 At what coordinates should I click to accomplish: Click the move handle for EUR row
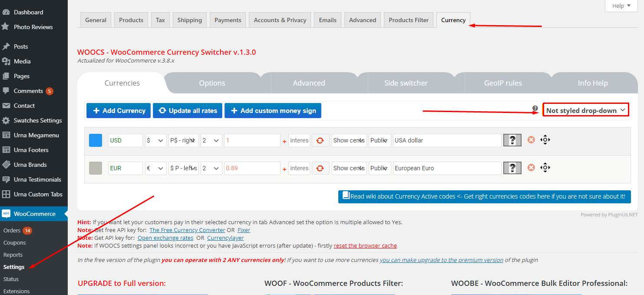coord(545,168)
